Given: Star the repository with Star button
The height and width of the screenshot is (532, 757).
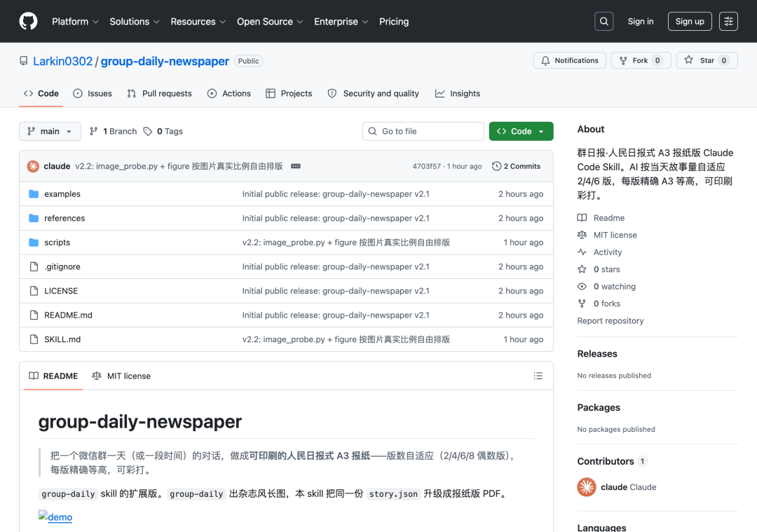Looking at the screenshot, I should coord(707,60).
